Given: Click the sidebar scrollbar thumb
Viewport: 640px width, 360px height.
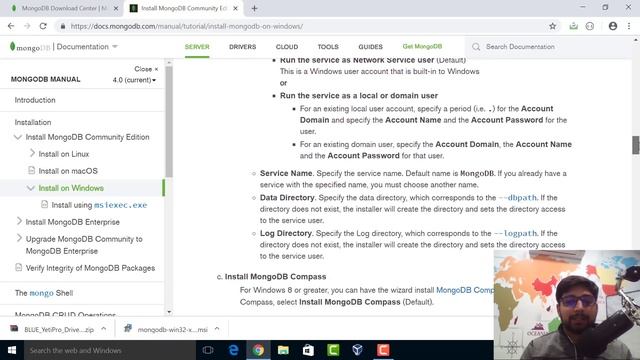Looking at the screenshot, I should pos(169,122).
